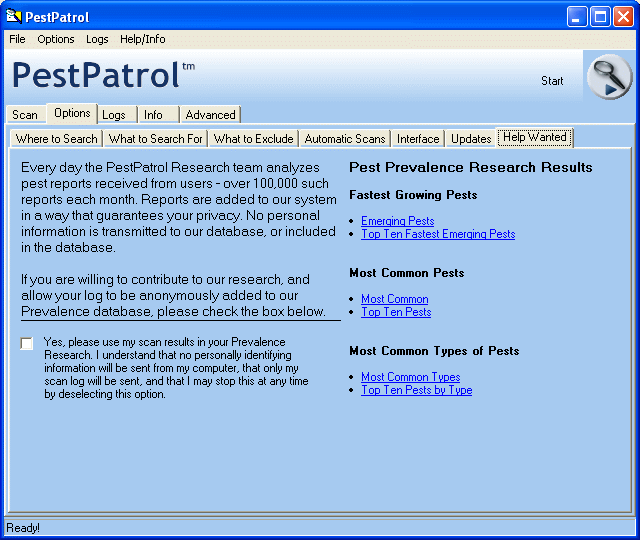Open the Help/Info menu
Screen dimensions: 640x540
click(x=142, y=39)
